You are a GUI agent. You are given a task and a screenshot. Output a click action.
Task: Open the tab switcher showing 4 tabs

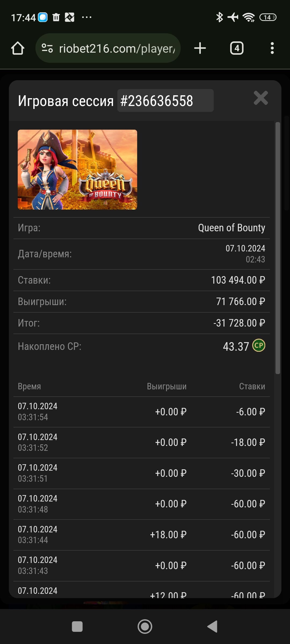(x=237, y=48)
